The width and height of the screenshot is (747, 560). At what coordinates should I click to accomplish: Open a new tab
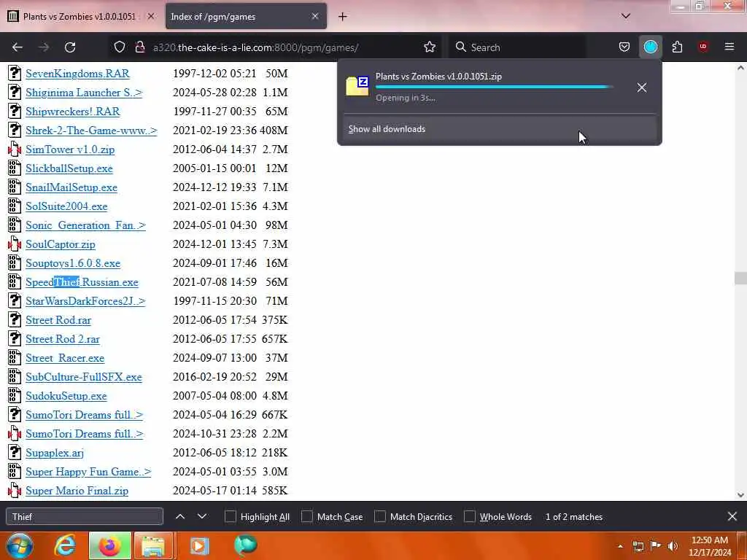(x=343, y=17)
